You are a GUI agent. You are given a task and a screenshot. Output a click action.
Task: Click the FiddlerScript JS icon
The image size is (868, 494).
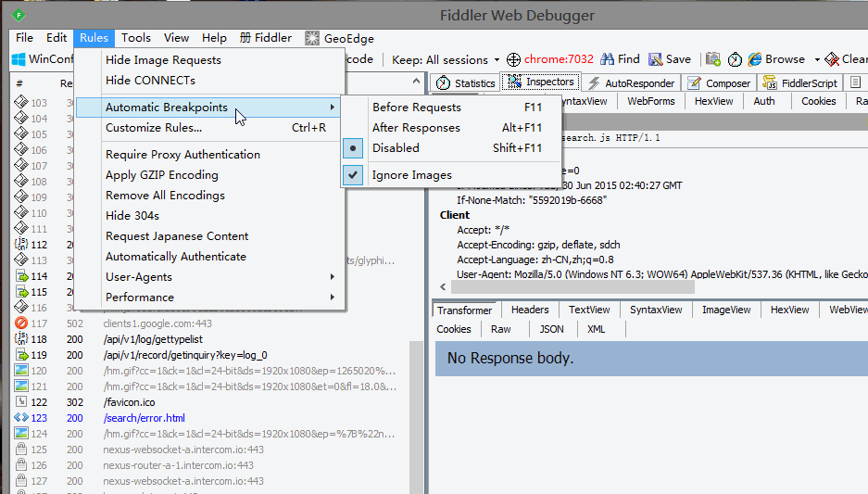[770, 82]
